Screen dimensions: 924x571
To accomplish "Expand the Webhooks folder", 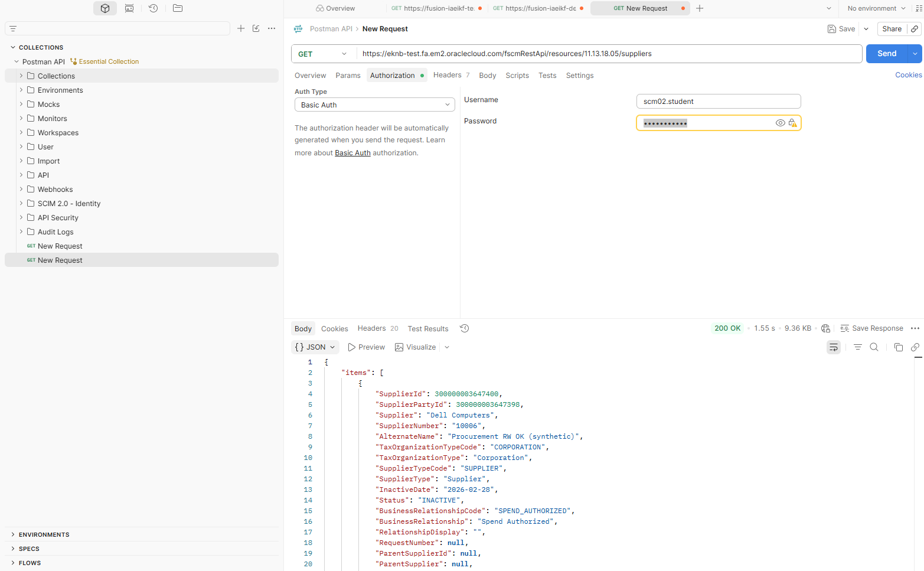I will [x=21, y=189].
